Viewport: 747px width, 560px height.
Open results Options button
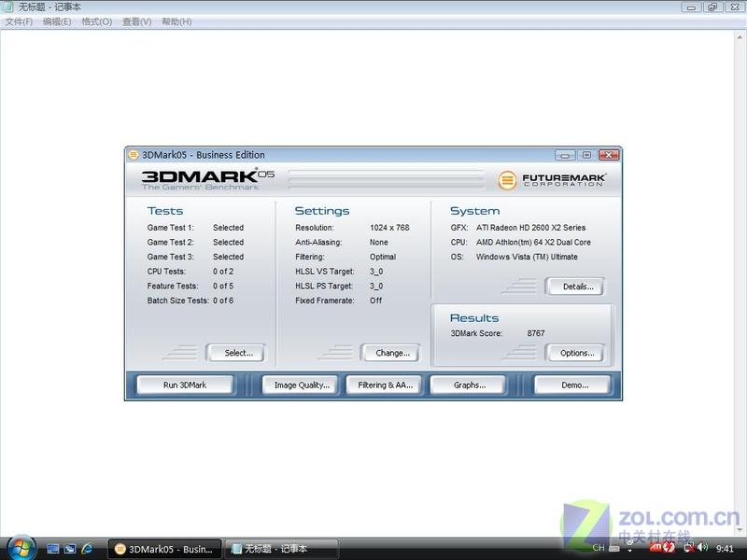click(x=577, y=353)
